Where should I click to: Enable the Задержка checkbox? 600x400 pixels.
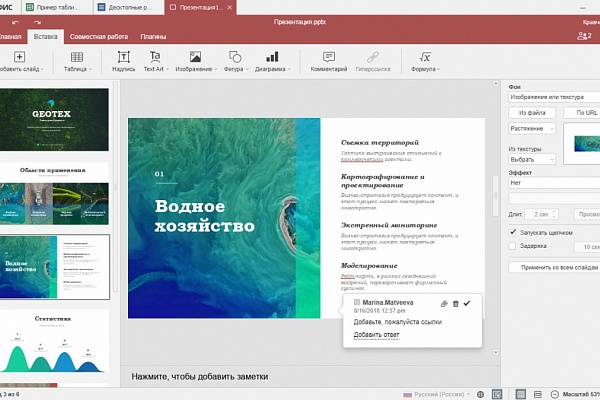(x=512, y=246)
